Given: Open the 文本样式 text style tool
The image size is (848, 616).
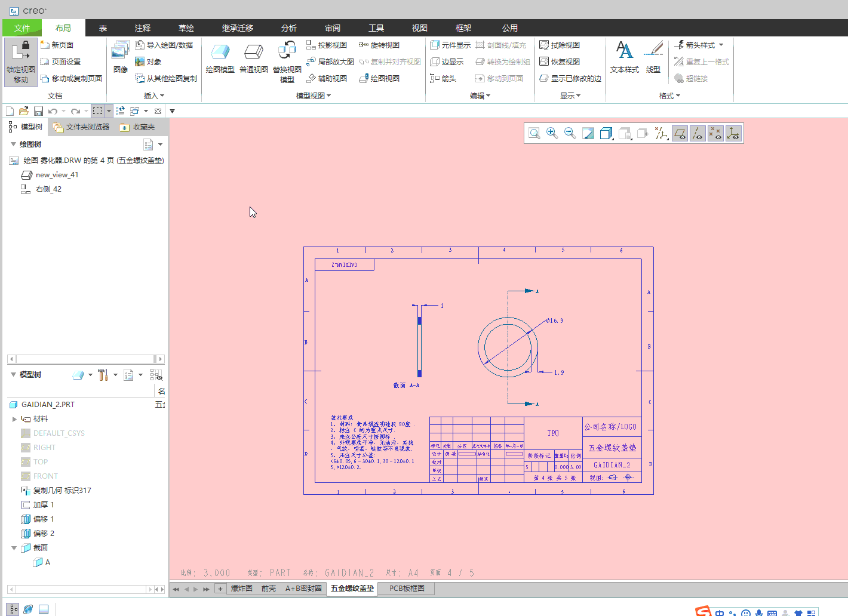Looking at the screenshot, I should point(625,58).
